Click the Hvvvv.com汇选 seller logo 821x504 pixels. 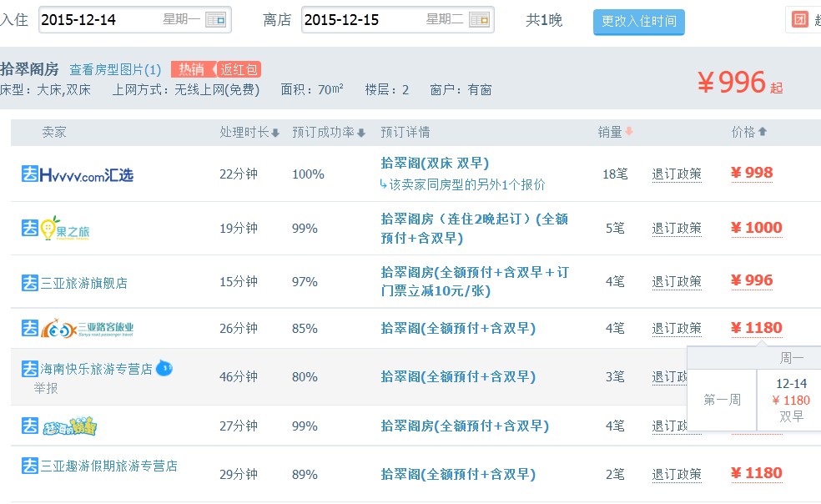(78, 174)
